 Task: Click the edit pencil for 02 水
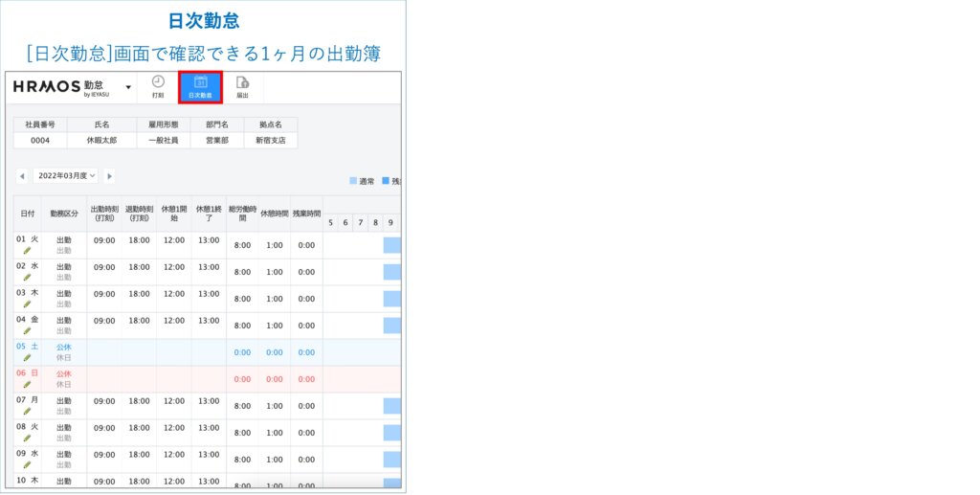(x=28, y=278)
